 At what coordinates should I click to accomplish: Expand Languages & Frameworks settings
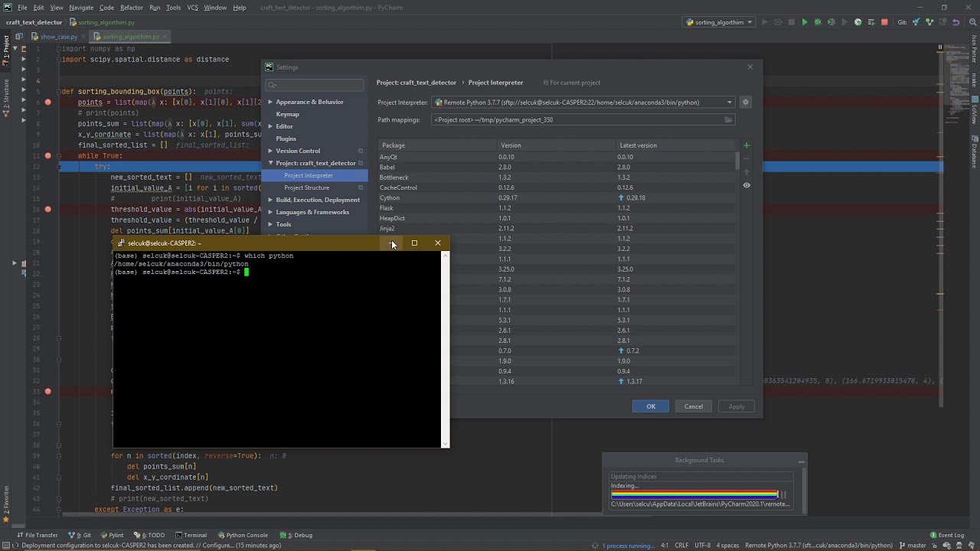pos(270,212)
